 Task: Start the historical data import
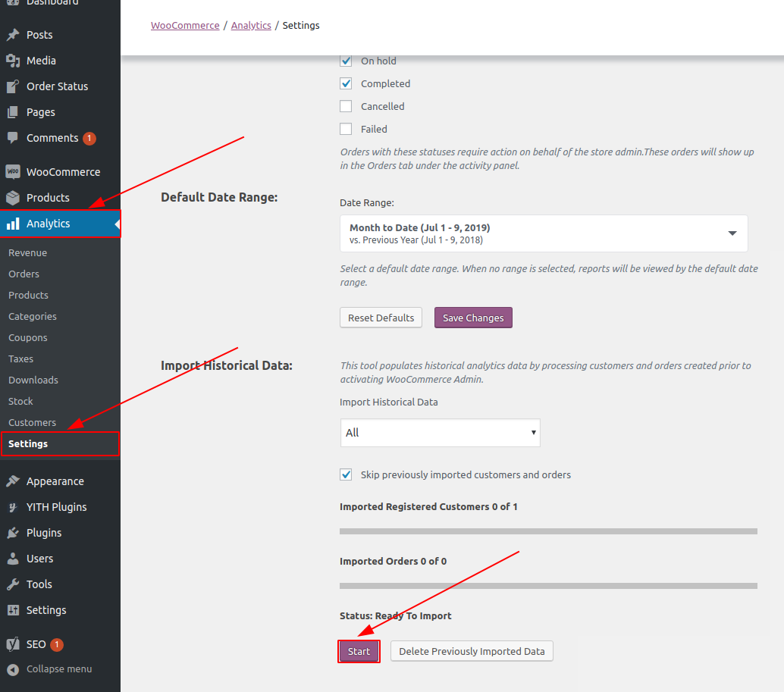pos(359,652)
